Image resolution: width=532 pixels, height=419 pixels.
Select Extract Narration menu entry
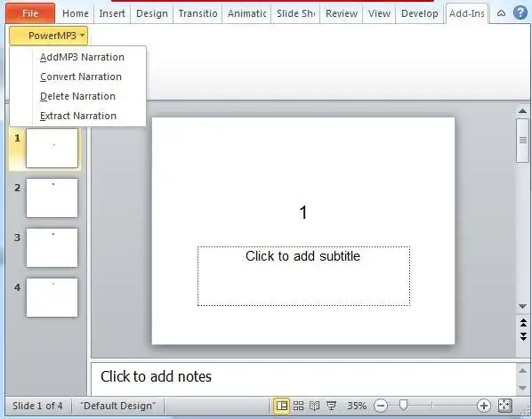[x=78, y=116]
